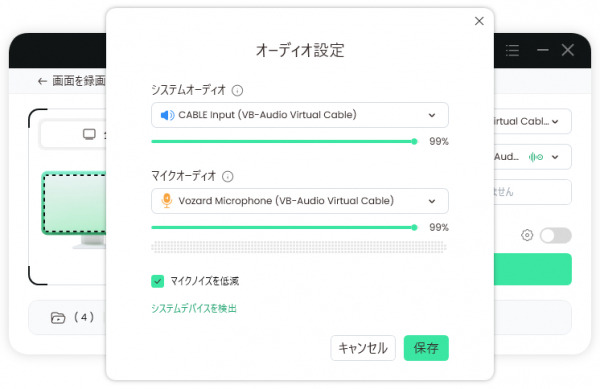Viewport: 600px width, 389px height.
Task: Click the キャンセル button
Action: 363,348
